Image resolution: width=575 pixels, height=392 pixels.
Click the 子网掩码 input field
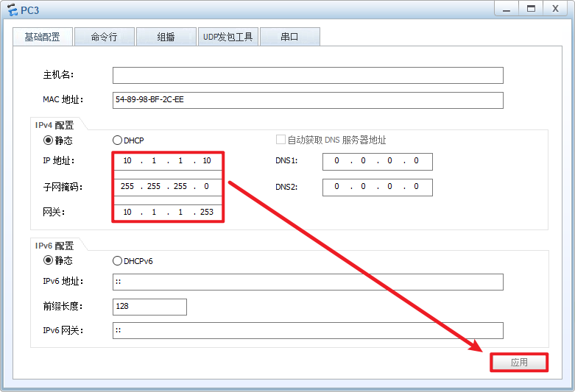[x=168, y=187]
